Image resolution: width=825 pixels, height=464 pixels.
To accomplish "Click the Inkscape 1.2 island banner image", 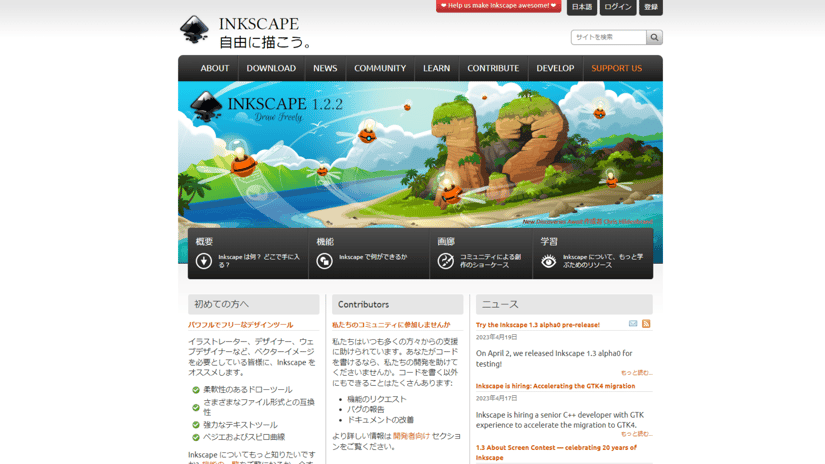I will coord(420,154).
